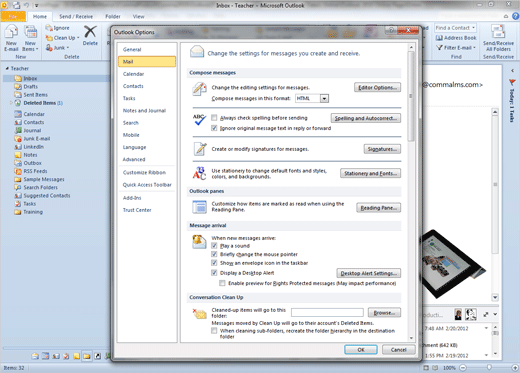Click the Inbox folder icon
The width and height of the screenshot is (520, 373).
(18, 78)
